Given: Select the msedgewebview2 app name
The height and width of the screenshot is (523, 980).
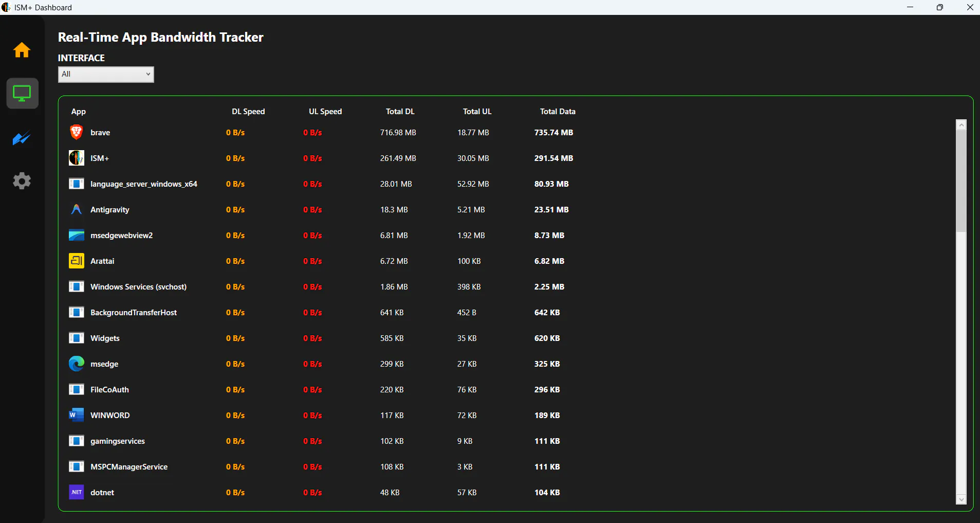Looking at the screenshot, I should tap(122, 236).
